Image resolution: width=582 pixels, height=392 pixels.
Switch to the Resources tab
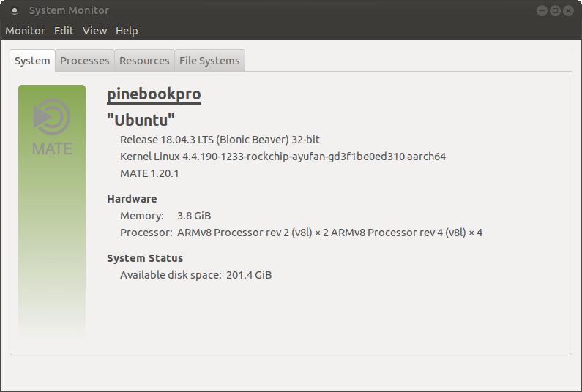144,61
